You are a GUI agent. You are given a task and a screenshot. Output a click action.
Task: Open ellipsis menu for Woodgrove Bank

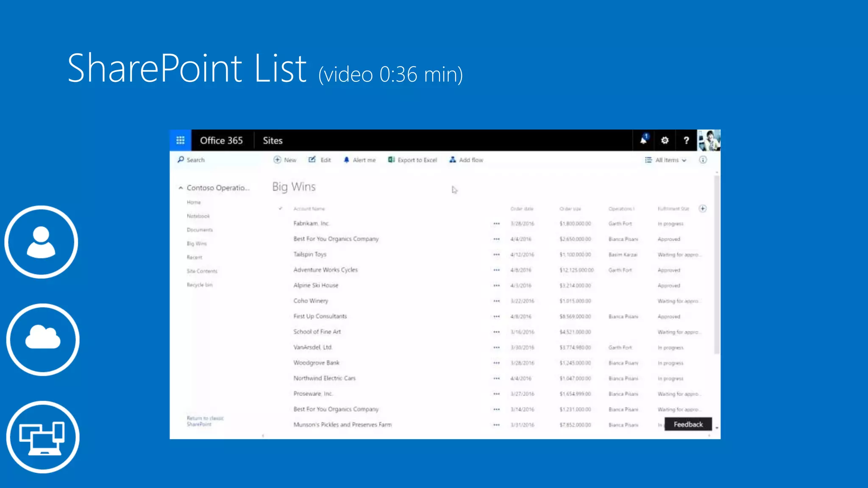496,363
